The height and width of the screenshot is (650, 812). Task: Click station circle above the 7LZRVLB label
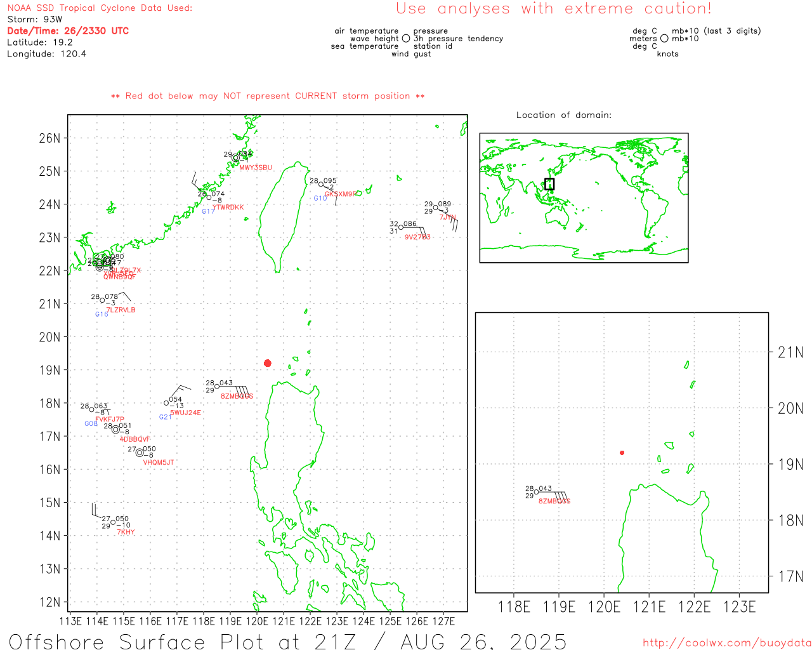pos(102,300)
